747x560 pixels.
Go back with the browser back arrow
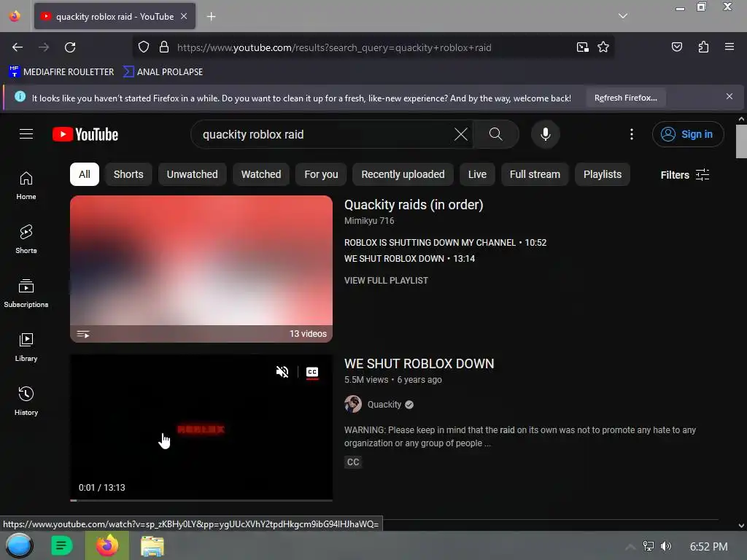pyautogui.click(x=18, y=47)
